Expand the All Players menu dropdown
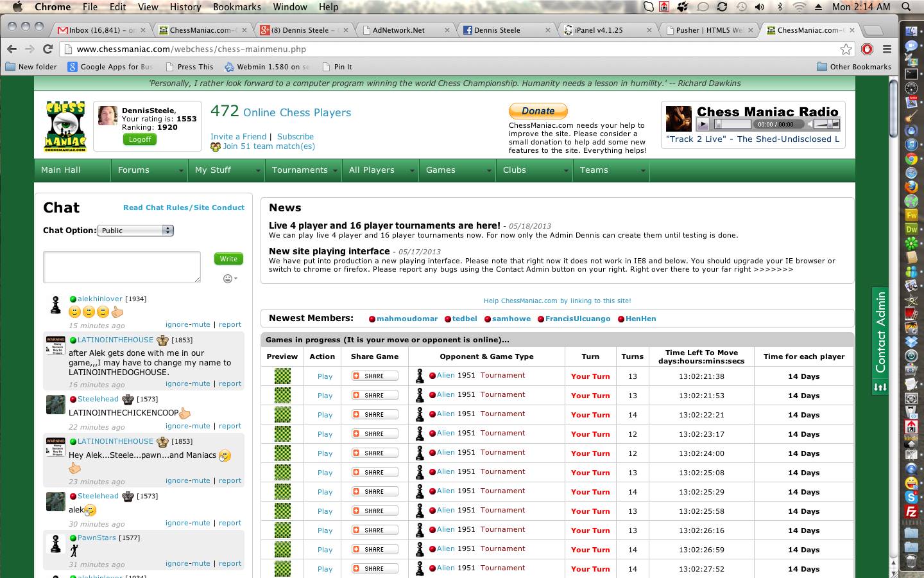This screenshot has height=578, width=924. point(412,170)
